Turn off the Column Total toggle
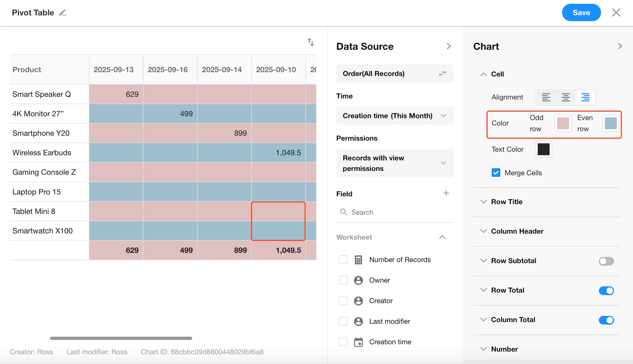This screenshot has width=633, height=364. coord(606,320)
